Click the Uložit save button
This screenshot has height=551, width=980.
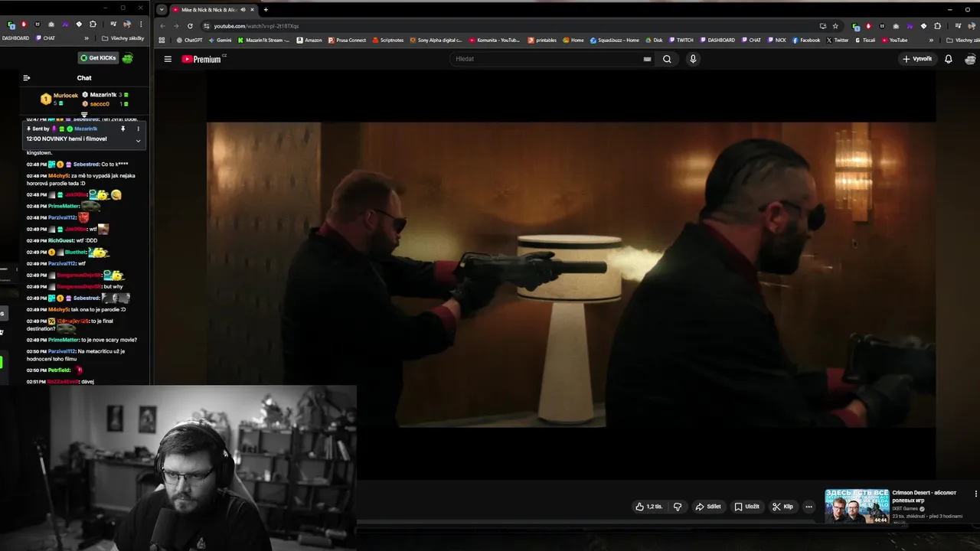point(747,507)
